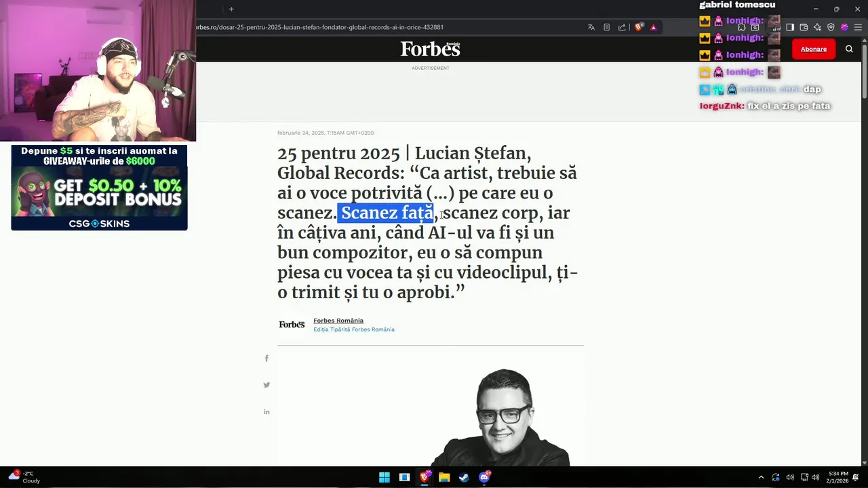Open the Brave VPN shield icon

(x=831, y=27)
